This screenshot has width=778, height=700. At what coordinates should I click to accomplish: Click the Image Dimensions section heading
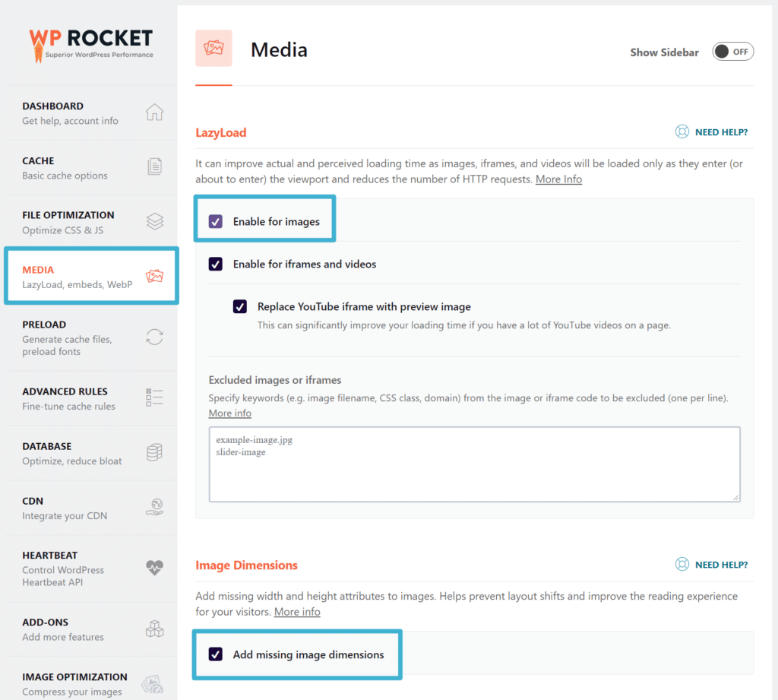246,565
